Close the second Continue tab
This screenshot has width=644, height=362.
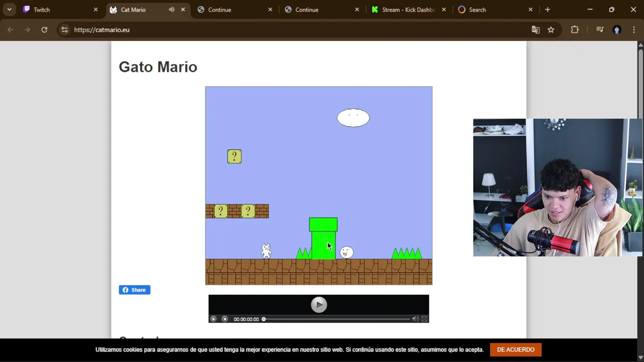click(x=357, y=10)
